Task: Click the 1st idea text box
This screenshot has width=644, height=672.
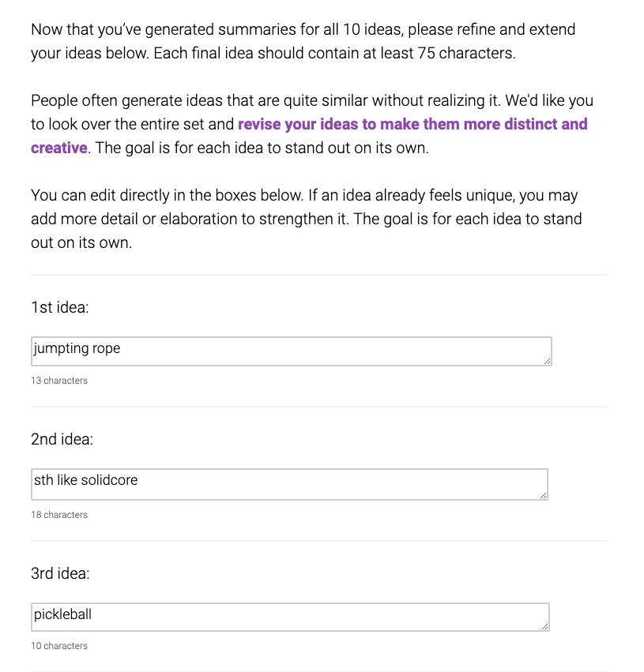Action: (x=291, y=351)
